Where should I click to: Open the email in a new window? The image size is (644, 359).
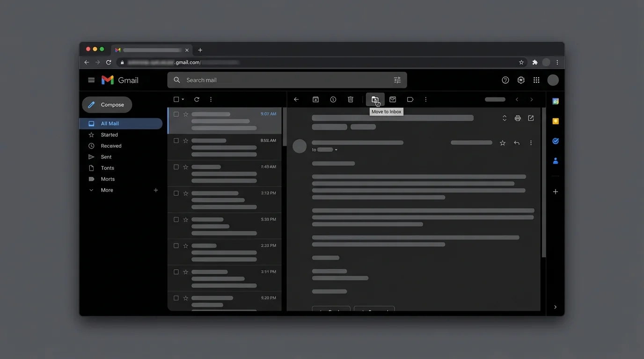pos(531,118)
